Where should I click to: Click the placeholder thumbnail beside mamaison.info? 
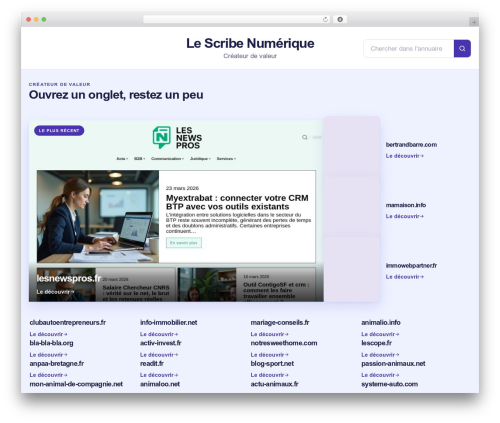tap(352, 206)
